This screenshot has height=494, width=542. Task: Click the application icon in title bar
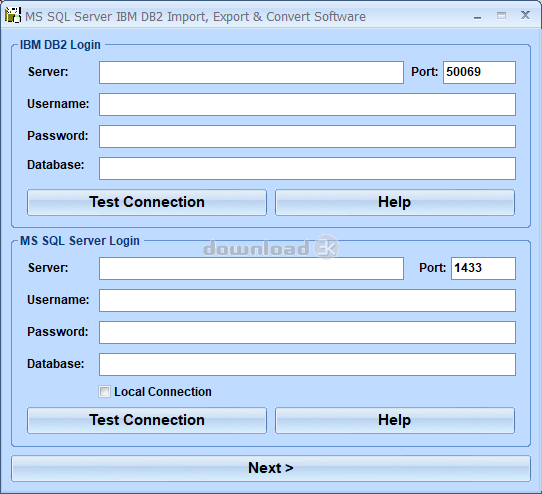tap(13, 15)
